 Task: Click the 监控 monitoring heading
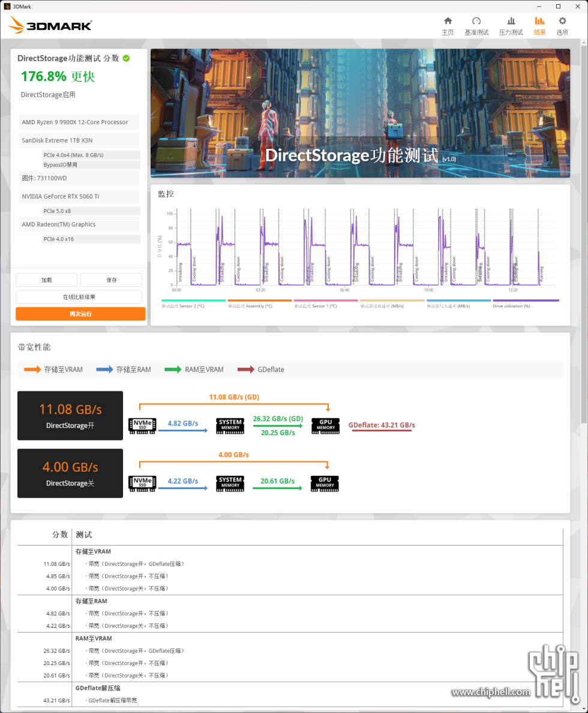click(166, 194)
